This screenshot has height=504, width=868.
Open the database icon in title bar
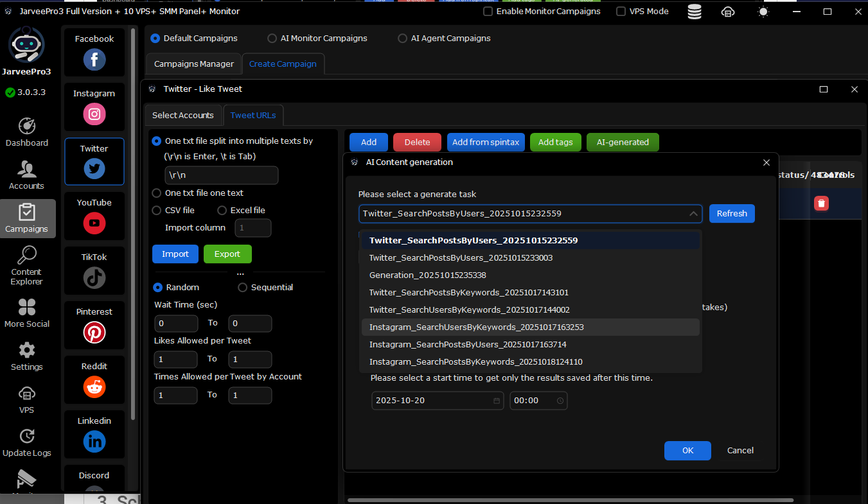click(695, 12)
